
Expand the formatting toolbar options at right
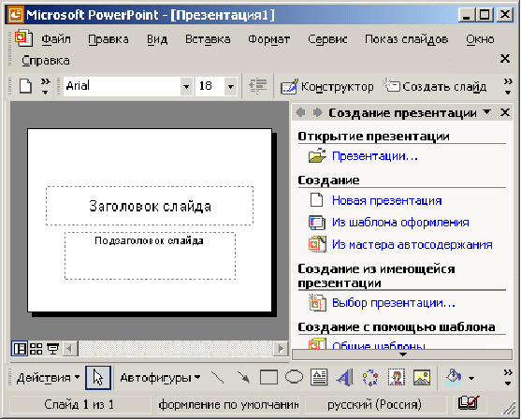[x=508, y=86]
